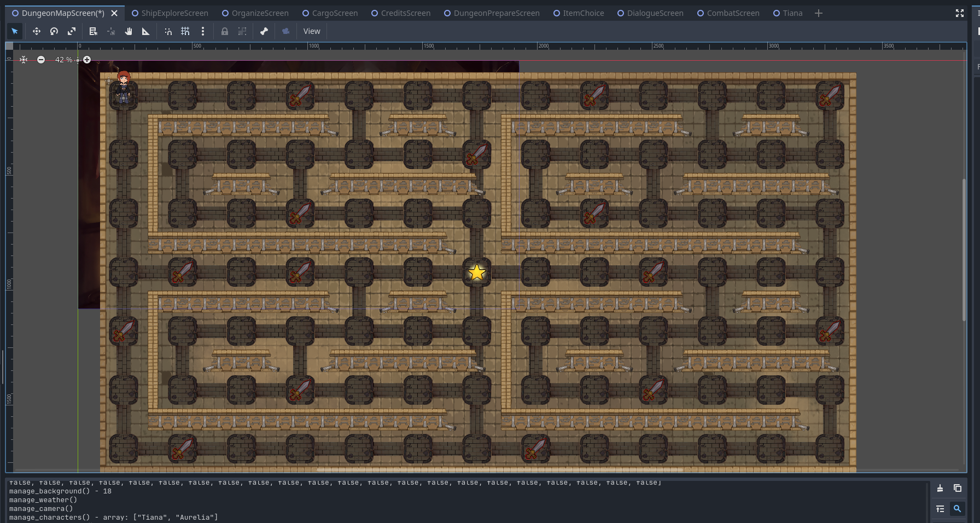Switch to the Rotate Mode tool
This screenshot has height=523, width=980.
pos(54,31)
